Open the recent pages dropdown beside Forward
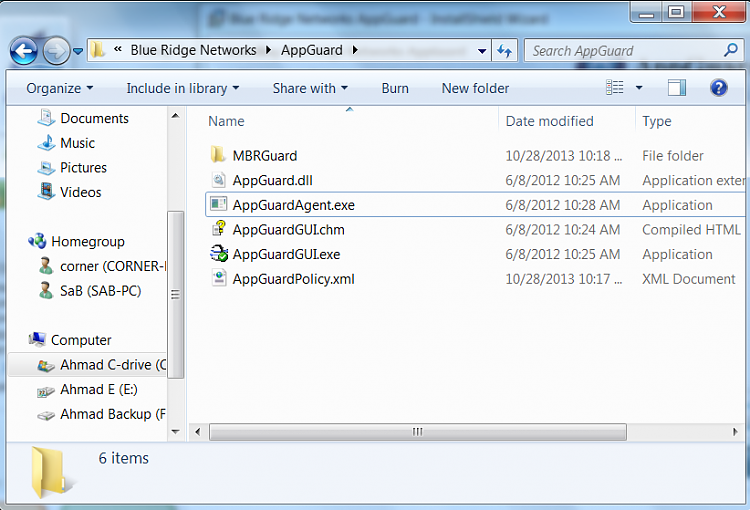Viewport: 750px width, 510px height. pos(78,51)
